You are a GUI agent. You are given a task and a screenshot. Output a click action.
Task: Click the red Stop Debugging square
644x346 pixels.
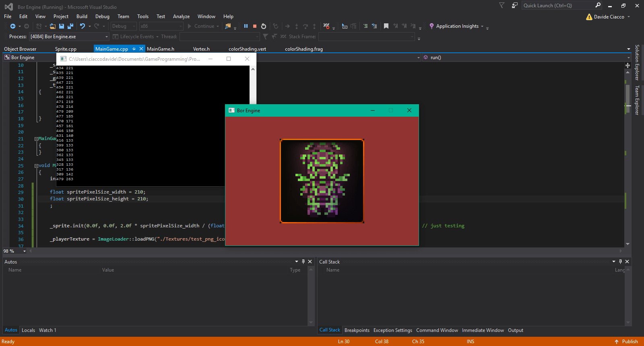255,26
